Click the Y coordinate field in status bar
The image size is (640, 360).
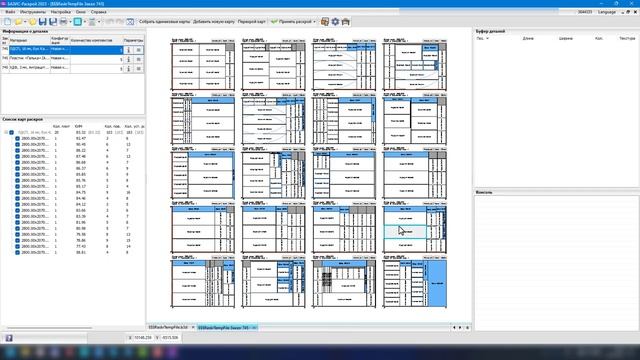pos(170,338)
